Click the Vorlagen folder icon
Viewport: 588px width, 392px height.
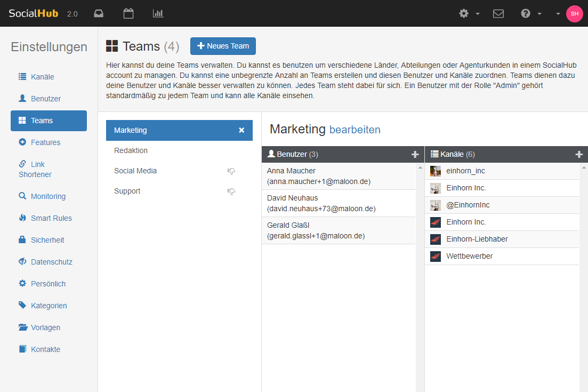[x=23, y=327]
